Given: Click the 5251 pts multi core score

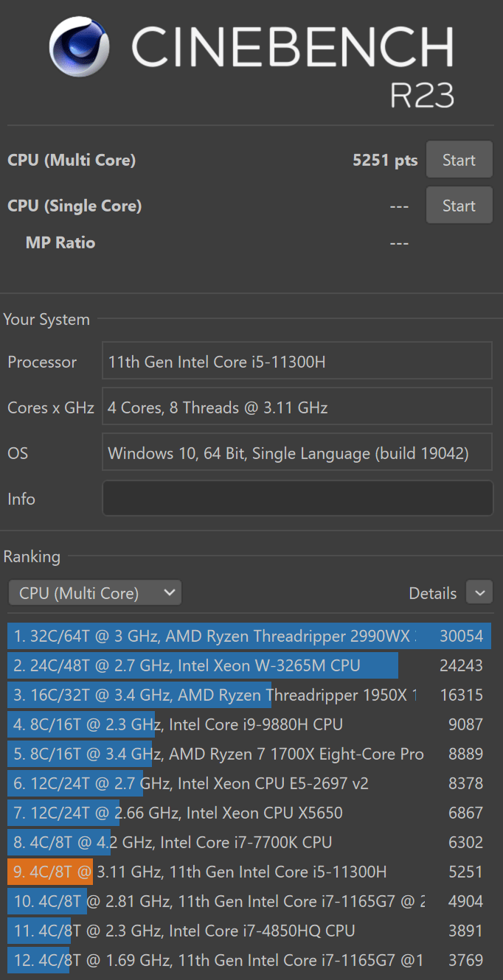Looking at the screenshot, I should click(385, 160).
